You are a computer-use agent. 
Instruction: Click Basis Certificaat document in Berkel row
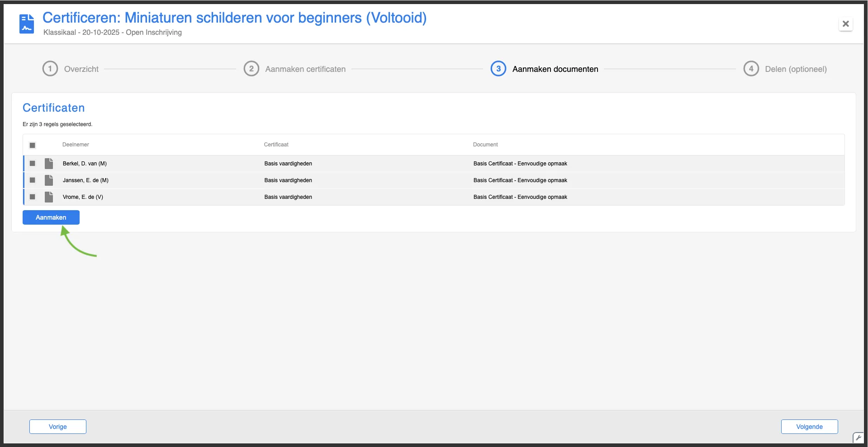coord(520,164)
